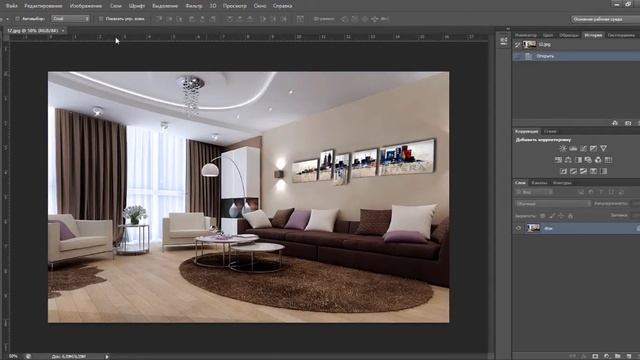Create new group folder icon
Image resolution: width=640 pixels, height=360 pixels.
[x=618, y=356]
